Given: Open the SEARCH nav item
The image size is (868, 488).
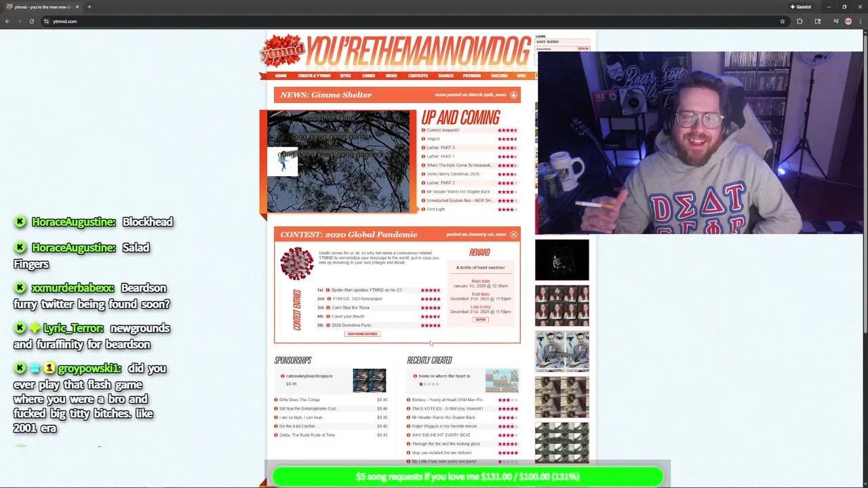Looking at the screenshot, I should pyautogui.click(x=446, y=76).
